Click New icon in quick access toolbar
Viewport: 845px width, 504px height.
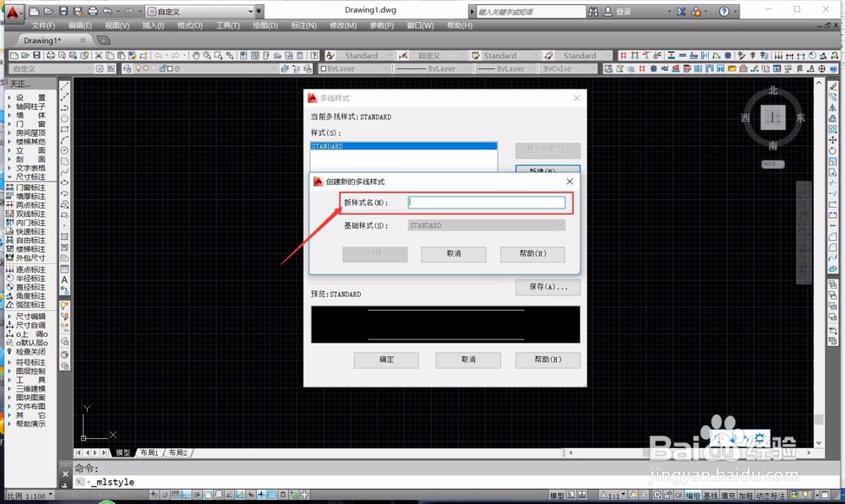[34, 11]
